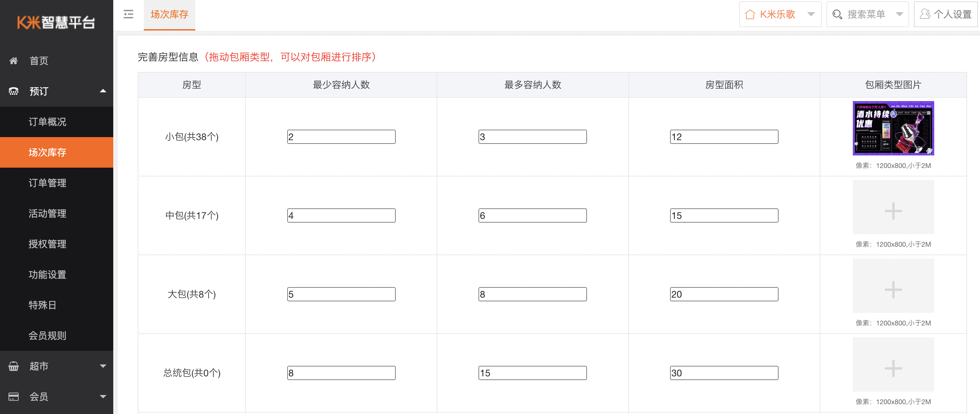The width and height of the screenshot is (980, 414).
Task: Click 中包 room area field showing 15
Action: 724,215
